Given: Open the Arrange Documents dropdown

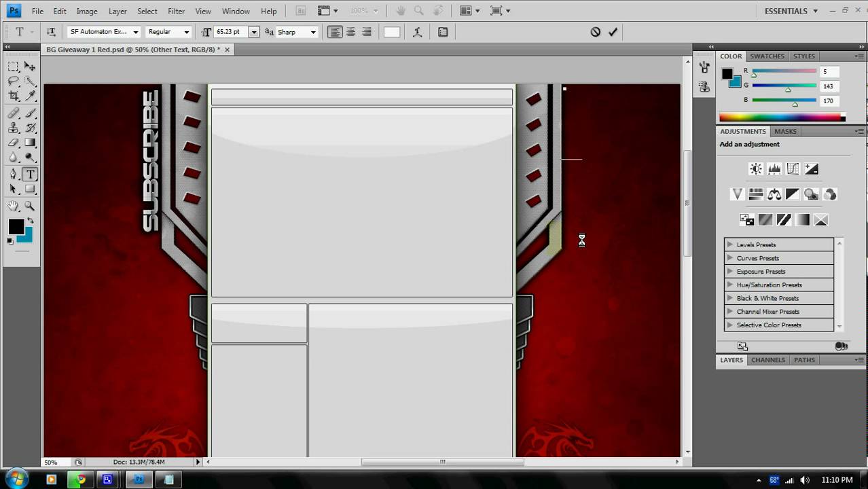Looking at the screenshot, I should click(469, 11).
